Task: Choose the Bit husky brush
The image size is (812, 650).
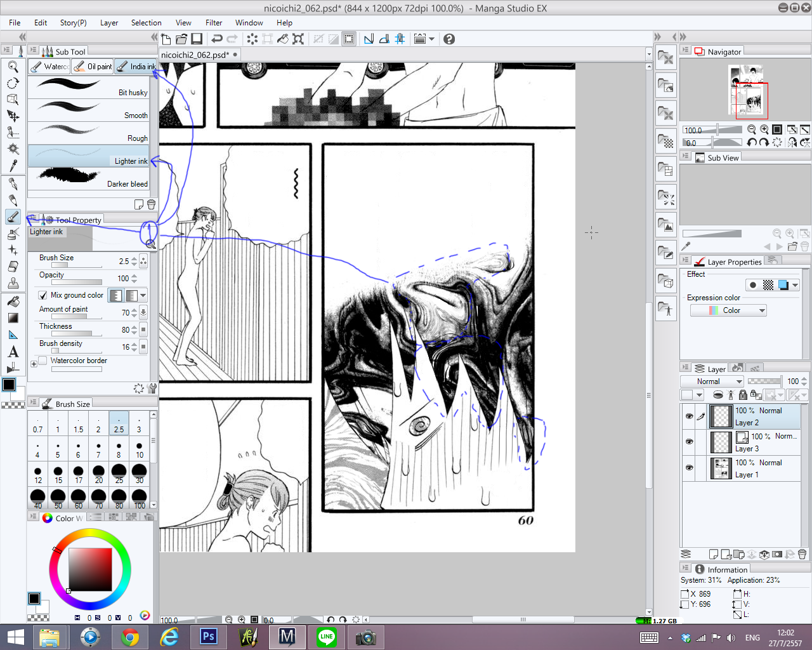Action: point(89,86)
